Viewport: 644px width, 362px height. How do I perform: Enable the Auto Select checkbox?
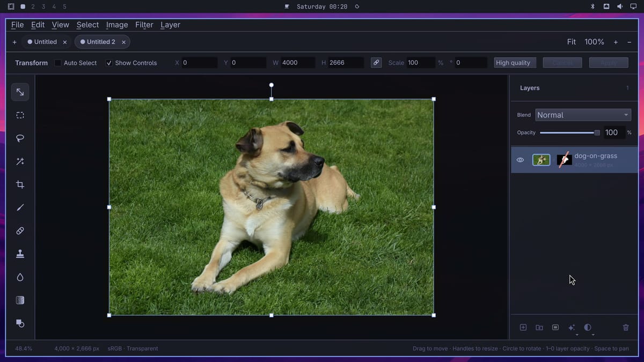(58, 63)
